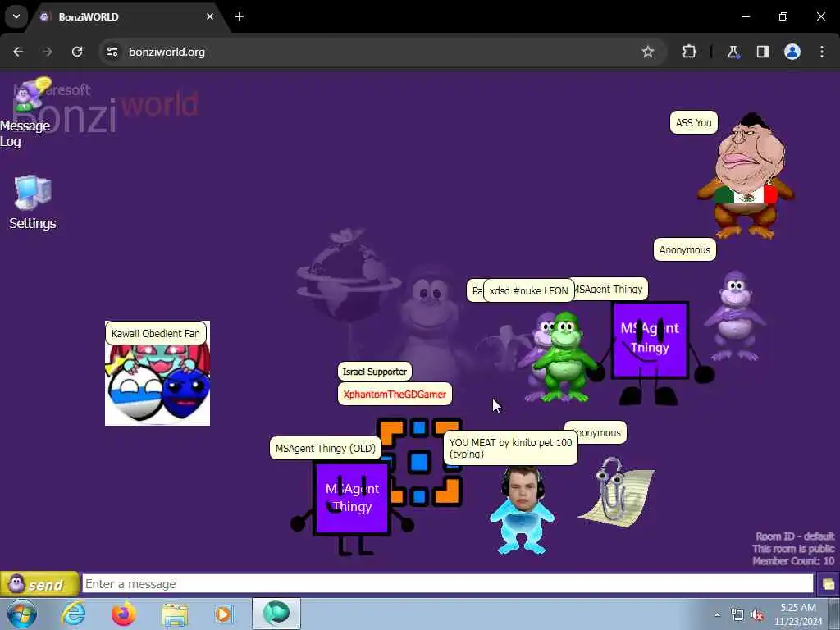Click the Kawaii Obedient Fan name tag

[x=155, y=333]
